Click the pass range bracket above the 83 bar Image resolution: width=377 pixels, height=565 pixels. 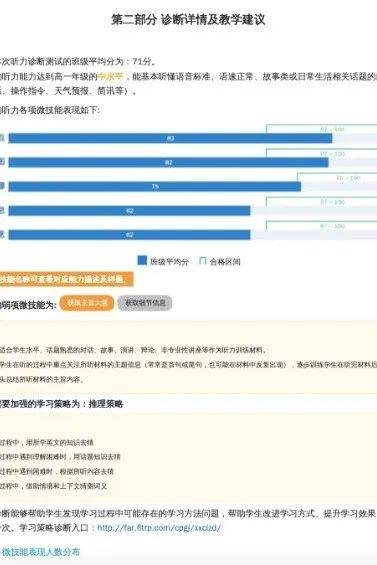pyautogui.click(x=321, y=129)
